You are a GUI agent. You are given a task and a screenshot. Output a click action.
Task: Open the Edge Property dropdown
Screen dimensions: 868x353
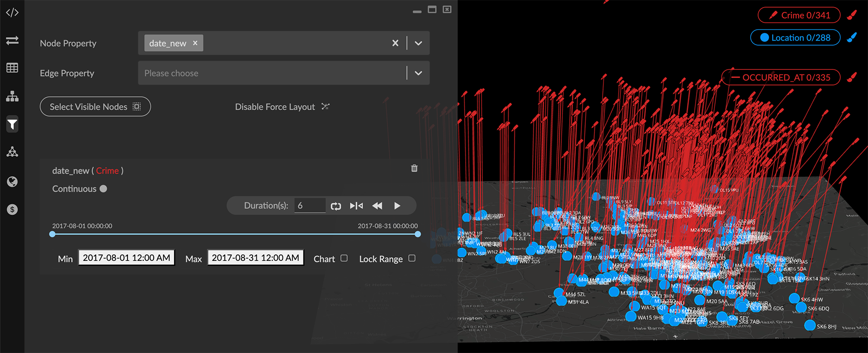click(418, 73)
